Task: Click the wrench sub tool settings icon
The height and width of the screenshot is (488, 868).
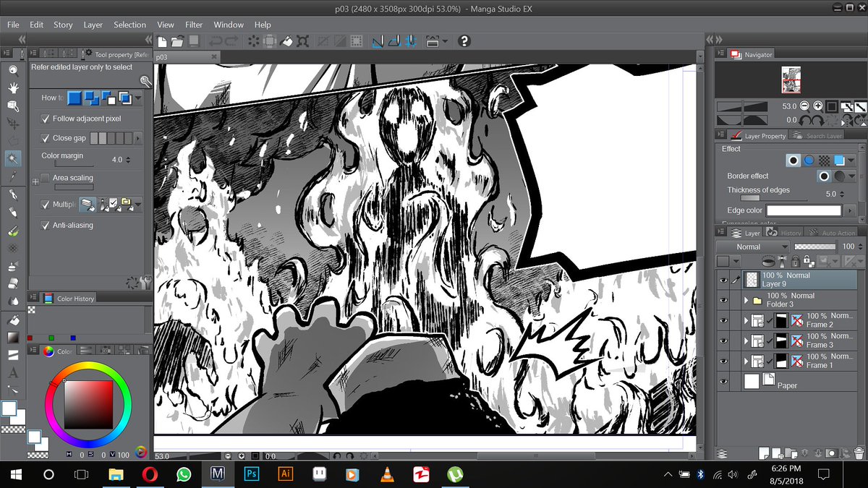Action: (145, 283)
